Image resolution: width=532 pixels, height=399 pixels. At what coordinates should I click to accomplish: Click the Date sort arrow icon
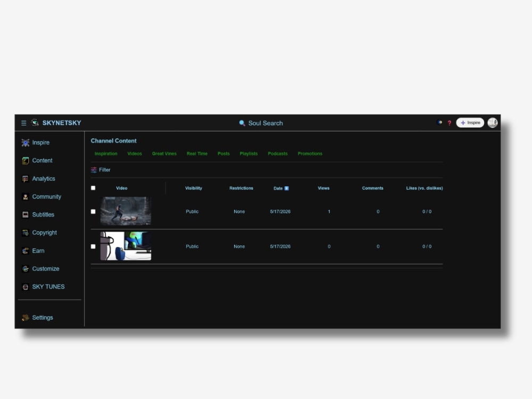point(287,188)
